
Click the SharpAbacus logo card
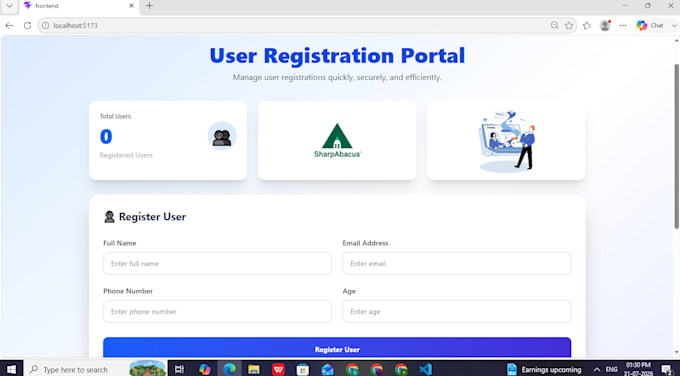pos(337,141)
